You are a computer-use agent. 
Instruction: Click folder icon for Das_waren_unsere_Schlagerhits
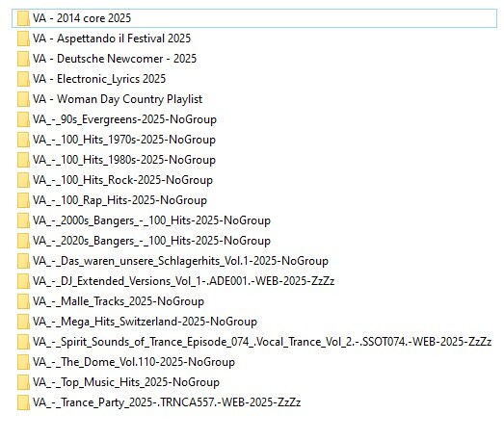[23, 261]
